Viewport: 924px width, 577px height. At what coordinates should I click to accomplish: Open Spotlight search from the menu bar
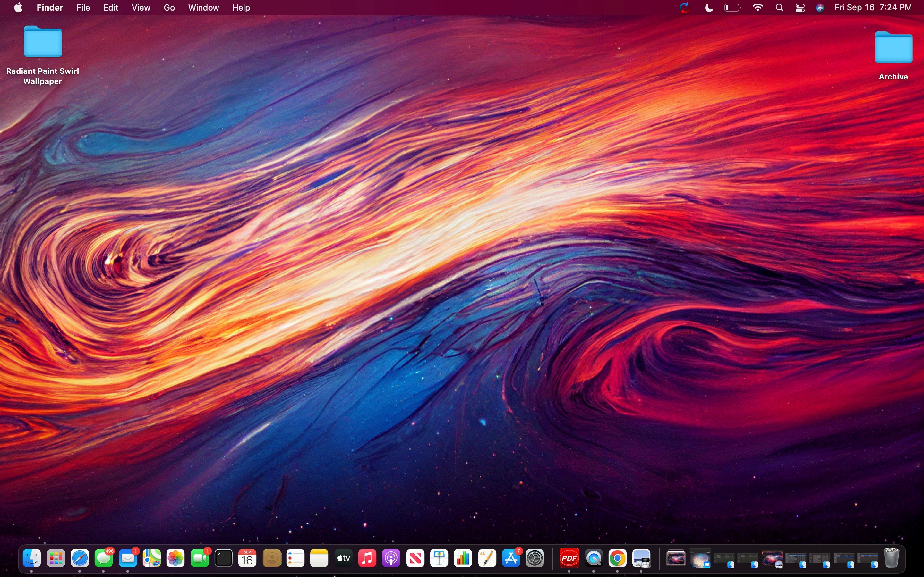tap(780, 8)
